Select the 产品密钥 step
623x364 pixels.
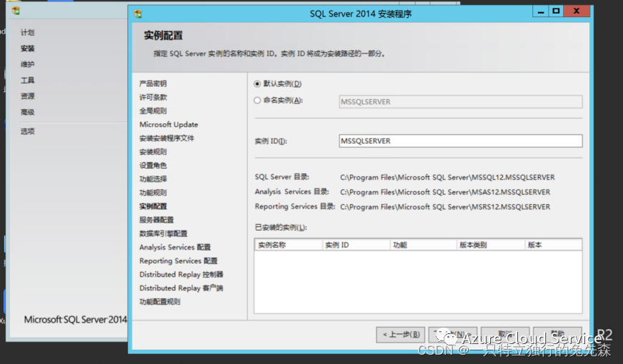[153, 84]
